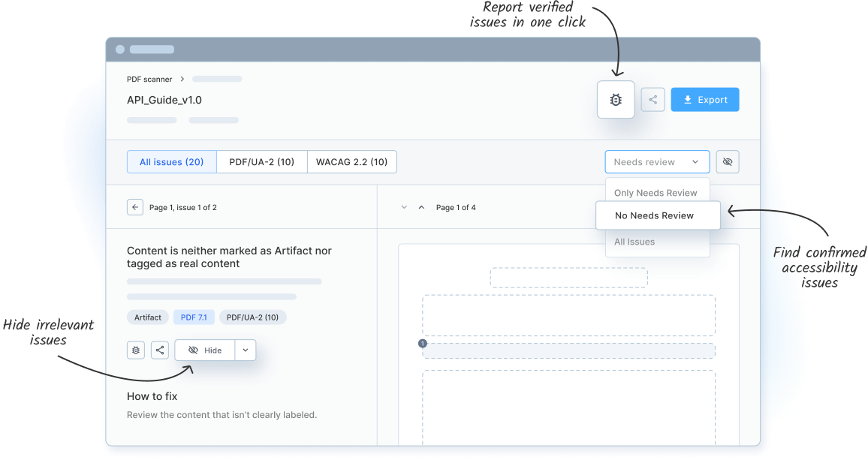Export the API_Guide_v1.0 report
The height and width of the screenshot is (460, 868).
pos(705,100)
